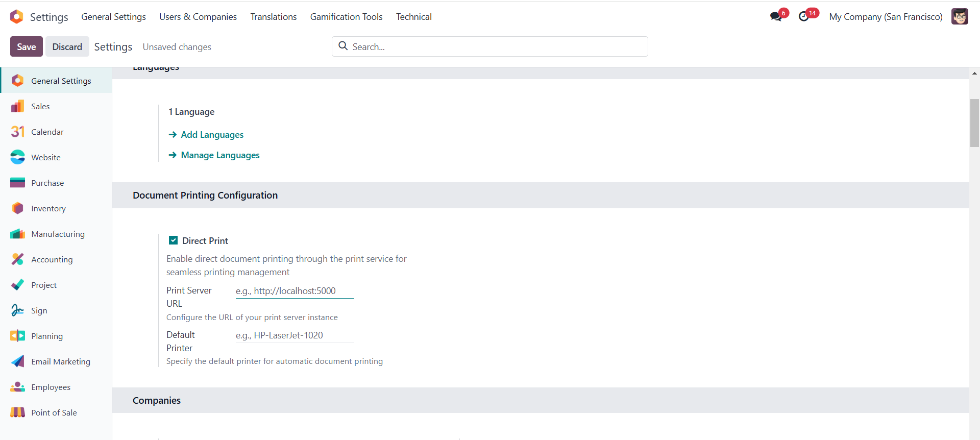The height and width of the screenshot is (440, 980).
Task: Select Calendar icon in sidebar
Action: click(x=18, y=132)
